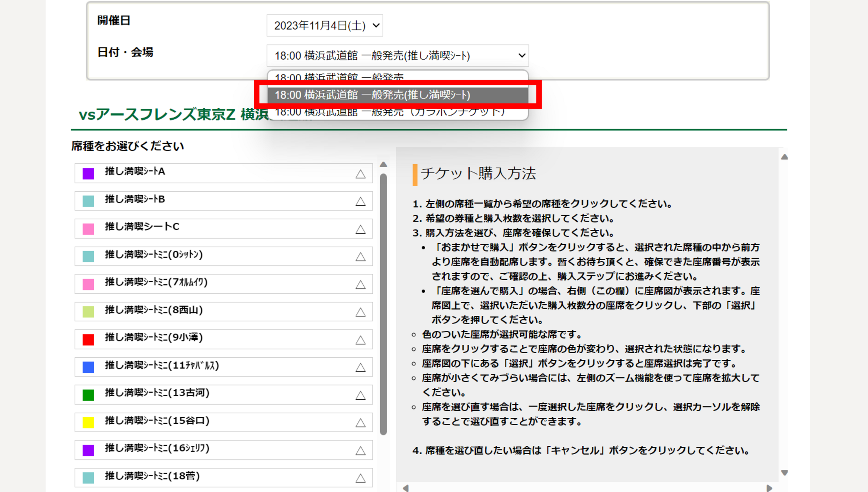
Task: Click red swatch beside 9小澤 seat
Action: pyautogui.click(x=88, y=339)
